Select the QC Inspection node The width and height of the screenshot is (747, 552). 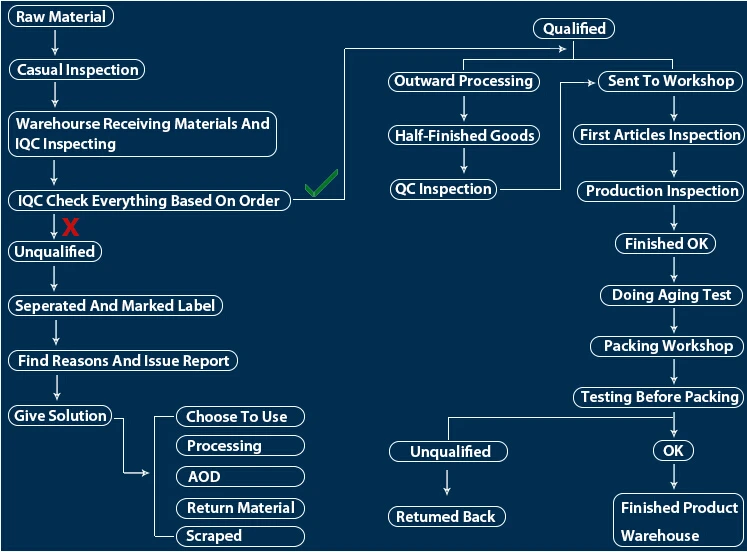pyautogui.click(x=443, y=189)
